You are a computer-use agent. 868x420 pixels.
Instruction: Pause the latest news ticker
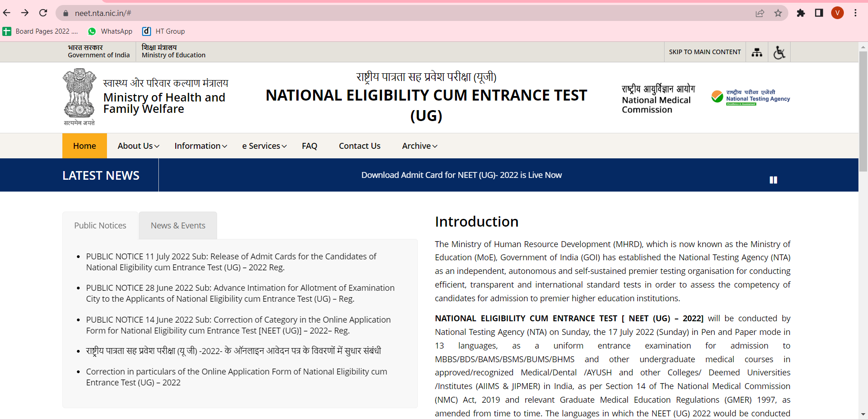773,180
